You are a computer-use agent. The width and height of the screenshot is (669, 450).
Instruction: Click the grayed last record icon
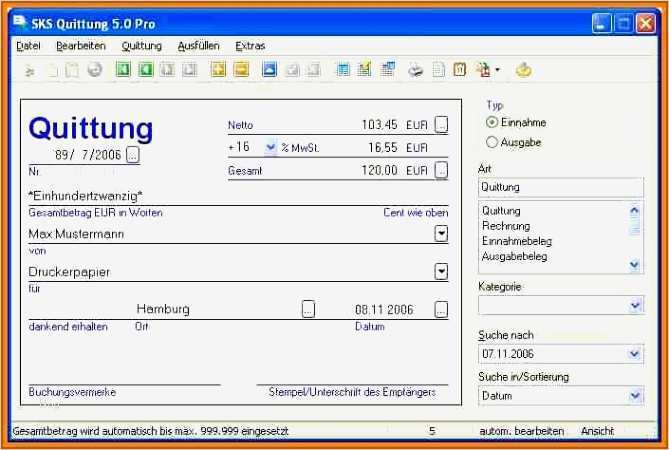click(189, 70)
